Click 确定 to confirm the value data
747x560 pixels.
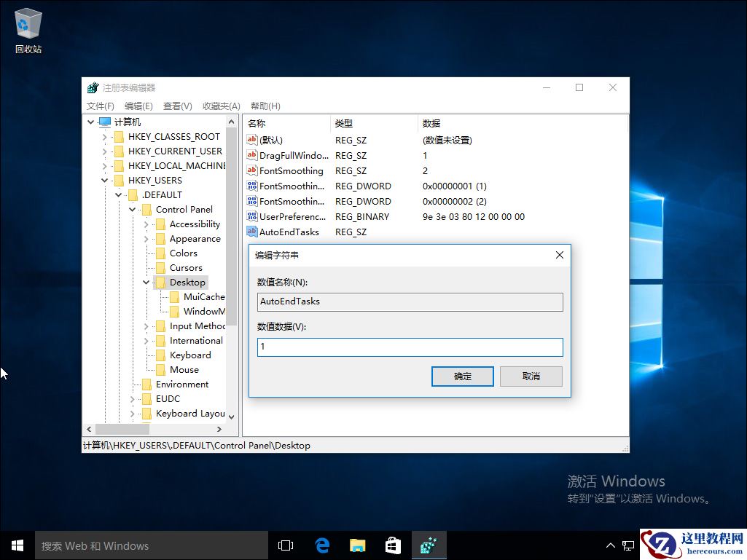pos(462,376)
